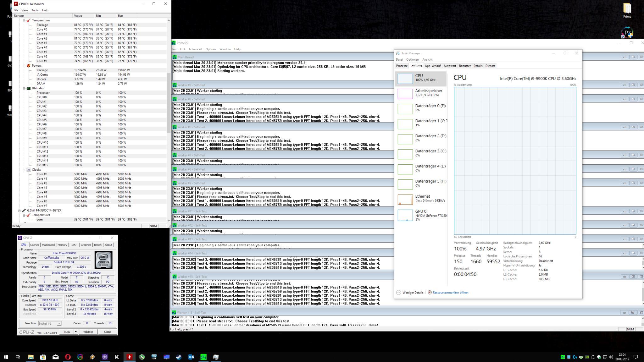Open File Explorer from the taskbar
This screenshot has height=362, width=644.
click(31, 357)
